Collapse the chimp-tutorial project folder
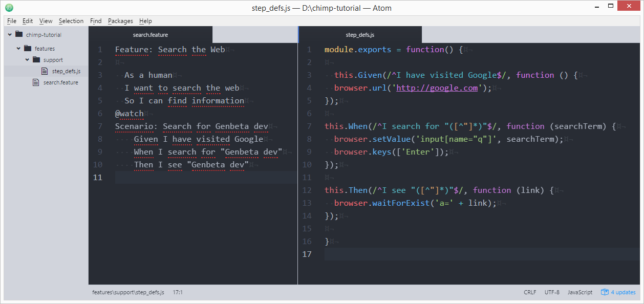Image resolution: width=644 pixels, height=304 pixels. tap(9, 35)
